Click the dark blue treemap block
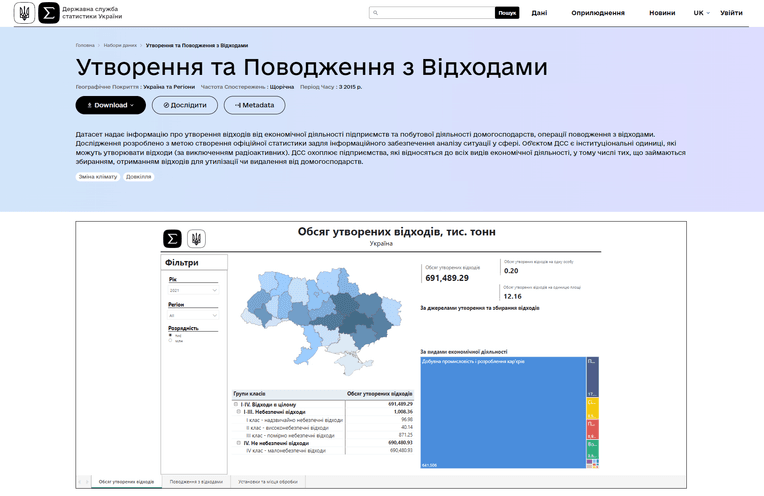Viewport: 764px width, 496px height. pos(592,377)
